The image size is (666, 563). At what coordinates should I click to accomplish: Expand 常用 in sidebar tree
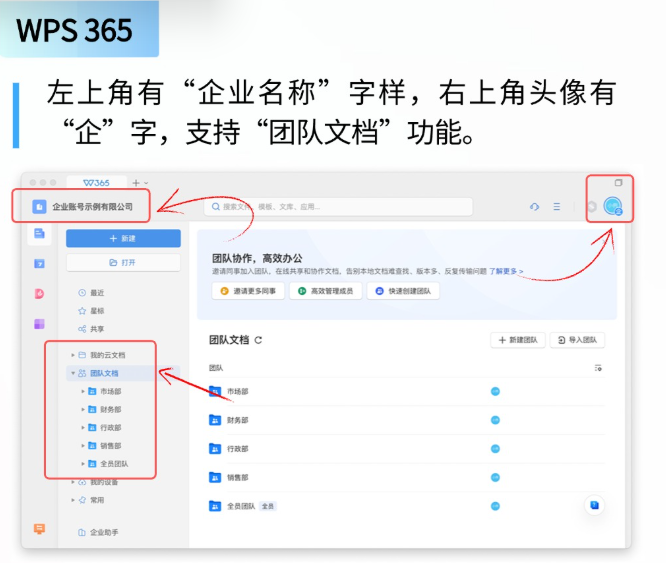[73, 500]
